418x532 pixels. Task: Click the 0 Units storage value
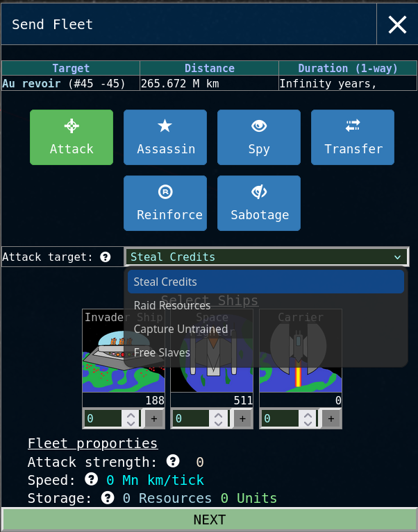[x=249, y=498]
